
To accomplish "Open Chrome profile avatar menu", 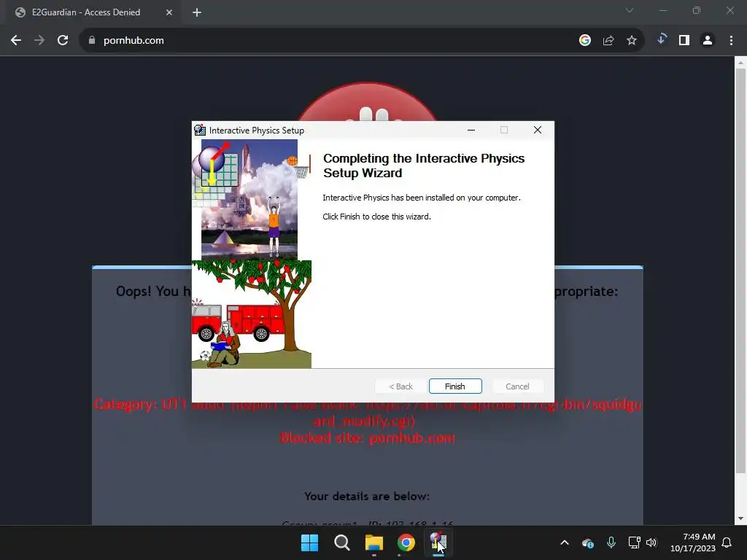I will [x=708, y=41].
